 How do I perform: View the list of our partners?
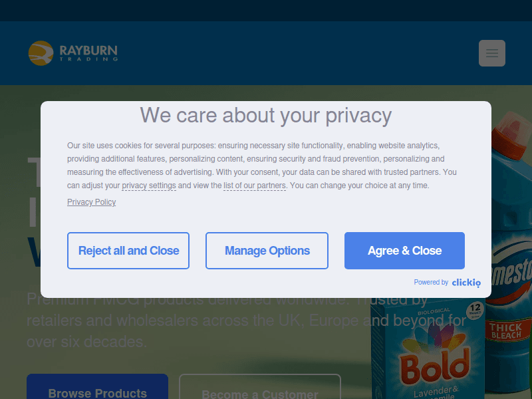point(255,186)
